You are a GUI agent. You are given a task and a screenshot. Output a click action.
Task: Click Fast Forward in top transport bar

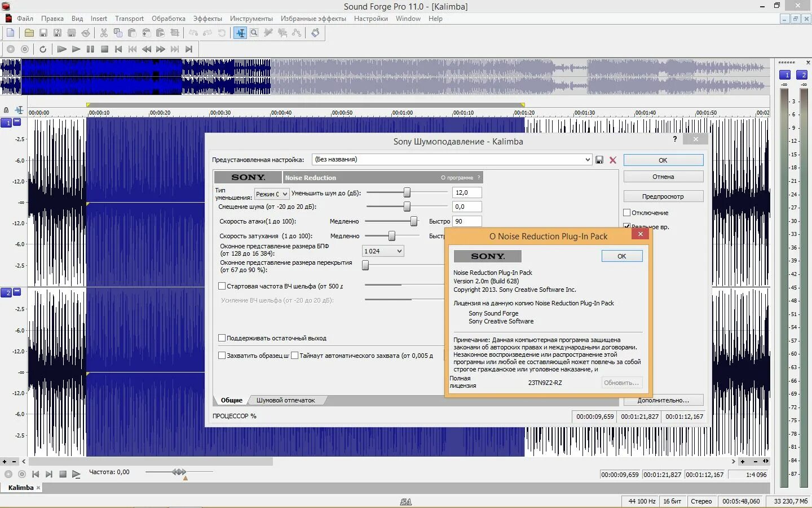pos(161,49)
